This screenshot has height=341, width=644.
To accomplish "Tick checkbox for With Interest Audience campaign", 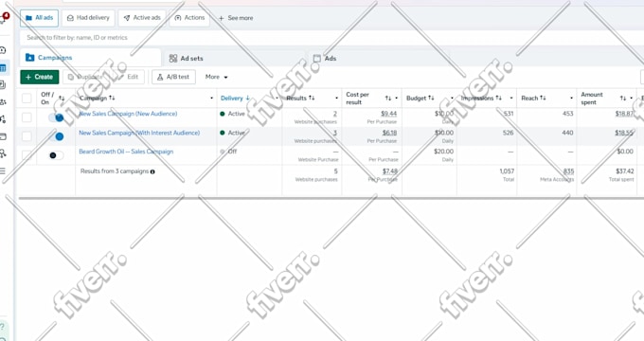I will click(27, 136).
